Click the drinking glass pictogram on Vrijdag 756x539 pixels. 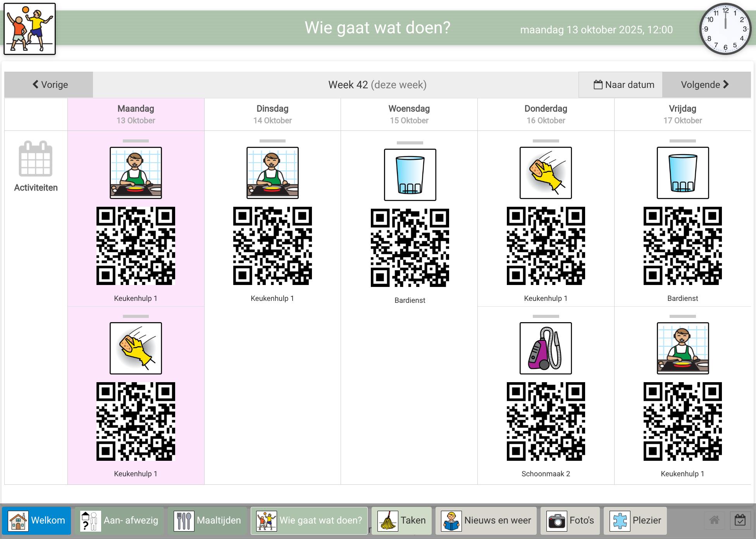tap(682, 173)
